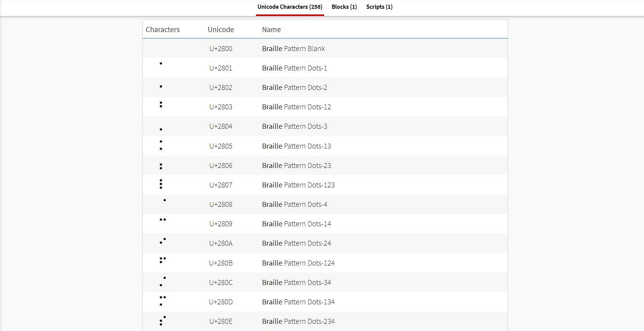Screen dimensions: 644x331
Task: Click the braille glyph in the U+2808 row
Action: pos(165,200)
